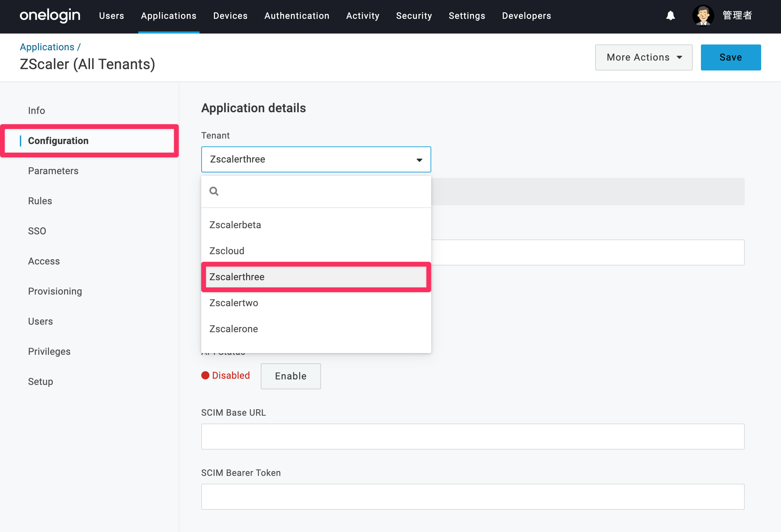Open the Privileges sidebar tab
Viewport: 781px width, 532px height.
point(49,351)
